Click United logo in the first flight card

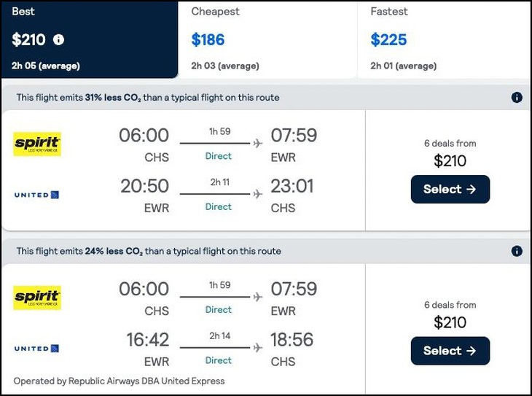coord(36,195)
